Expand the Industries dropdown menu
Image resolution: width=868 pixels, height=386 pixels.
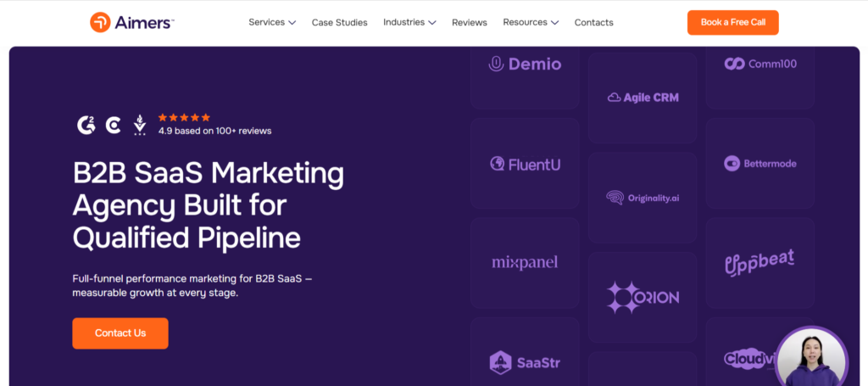tap(409, 22)
